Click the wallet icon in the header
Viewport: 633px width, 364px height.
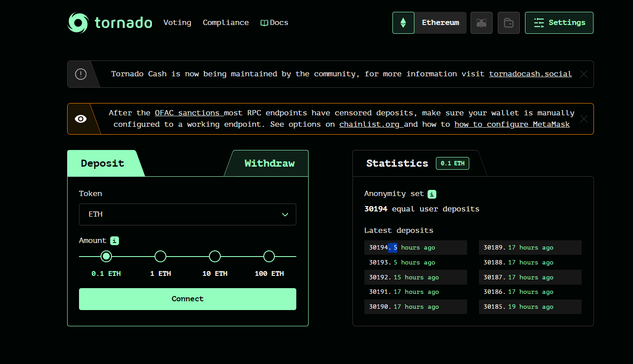coord(508,22)
